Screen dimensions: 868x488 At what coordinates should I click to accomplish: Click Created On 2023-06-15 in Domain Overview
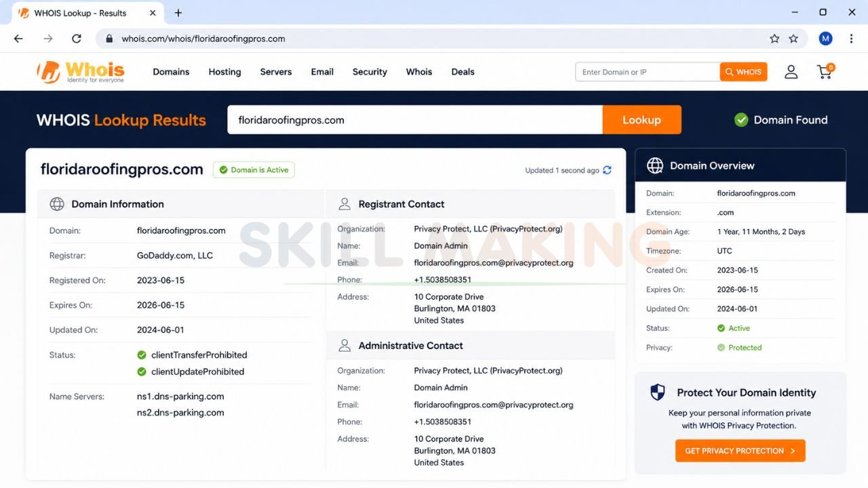tap(738, 270)
